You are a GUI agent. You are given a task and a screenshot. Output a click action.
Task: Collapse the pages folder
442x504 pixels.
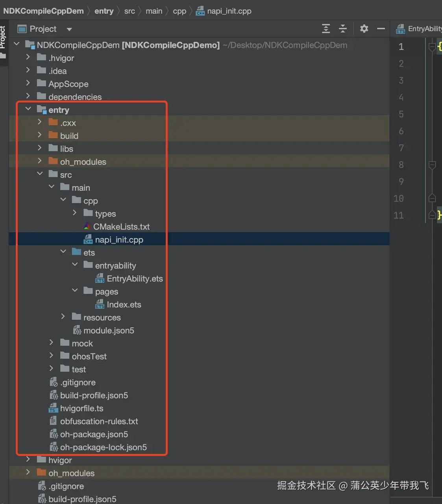pos(75,291)
